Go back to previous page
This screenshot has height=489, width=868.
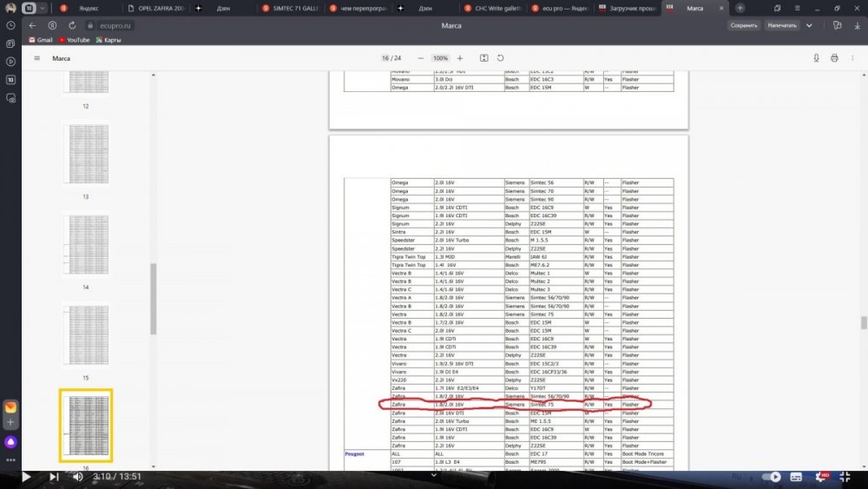pos(33,25)
